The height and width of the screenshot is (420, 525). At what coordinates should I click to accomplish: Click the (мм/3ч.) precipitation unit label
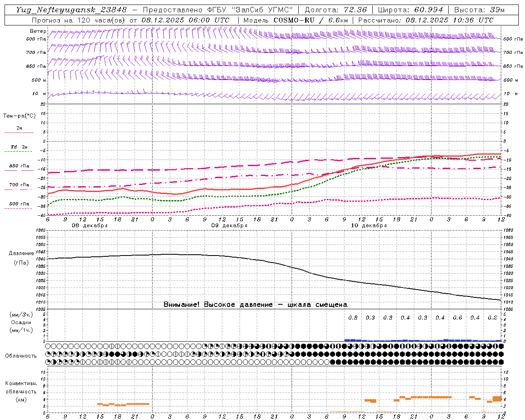click(21, 315)
